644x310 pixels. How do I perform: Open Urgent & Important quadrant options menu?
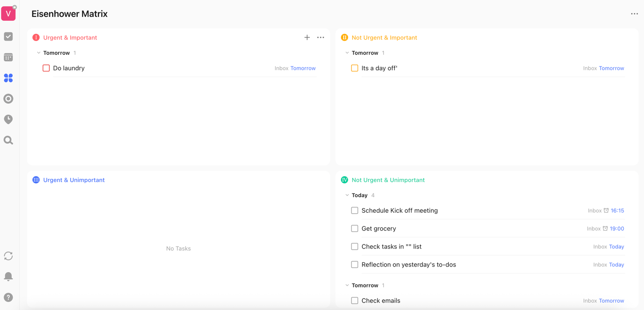pyautogui.click(x=321, y=37)
